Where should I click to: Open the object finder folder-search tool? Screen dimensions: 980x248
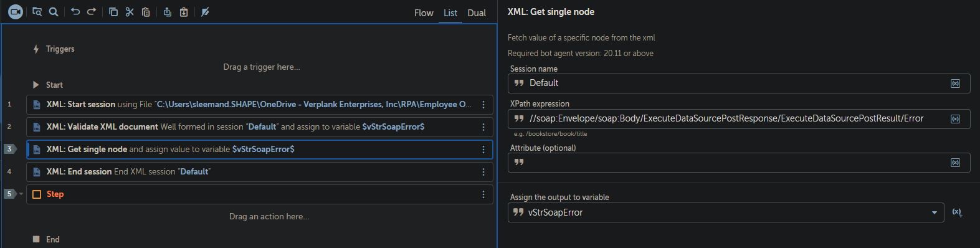coord(37,12)
